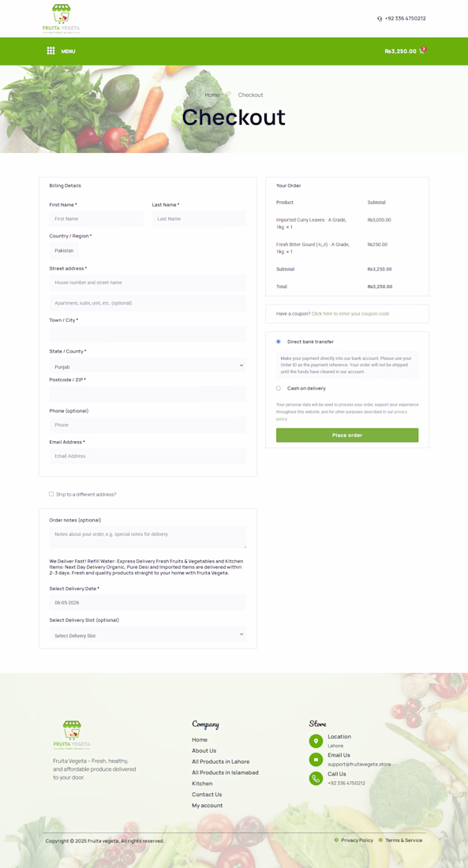Open the Country / Region Pakistan selector
Viewport: 468px width, 868px height.
click(x=64, y=250)
